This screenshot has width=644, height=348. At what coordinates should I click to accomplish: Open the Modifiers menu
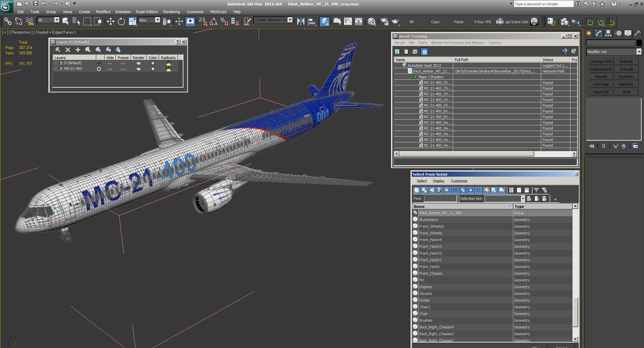103,12
